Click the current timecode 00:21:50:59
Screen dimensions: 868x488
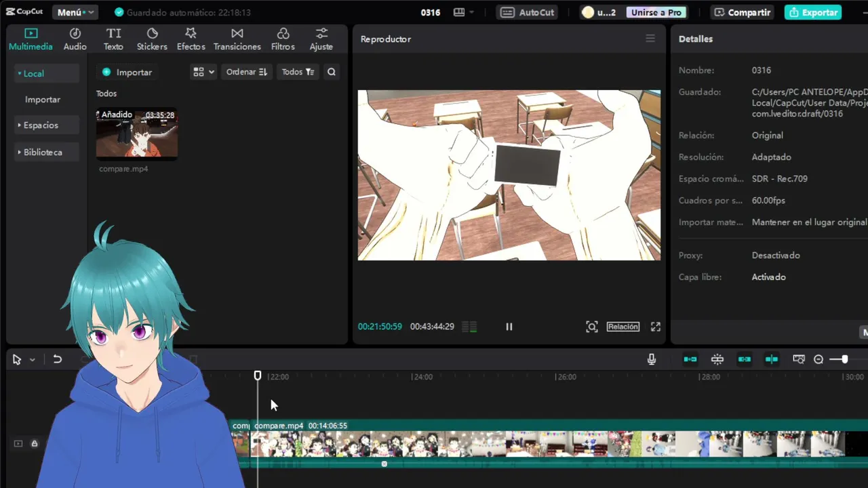pos(380,327)
